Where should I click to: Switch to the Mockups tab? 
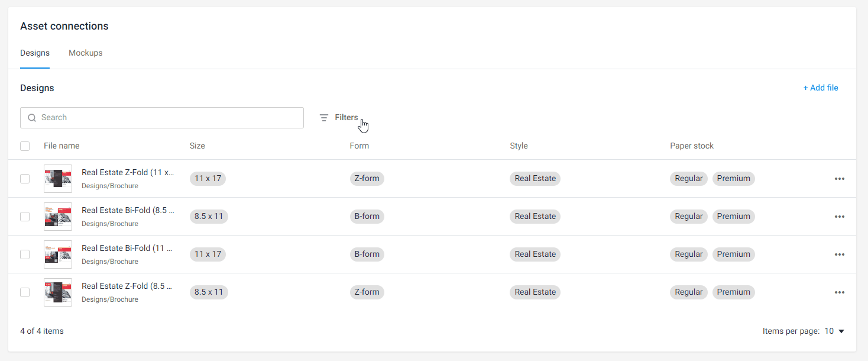[85, 53]
